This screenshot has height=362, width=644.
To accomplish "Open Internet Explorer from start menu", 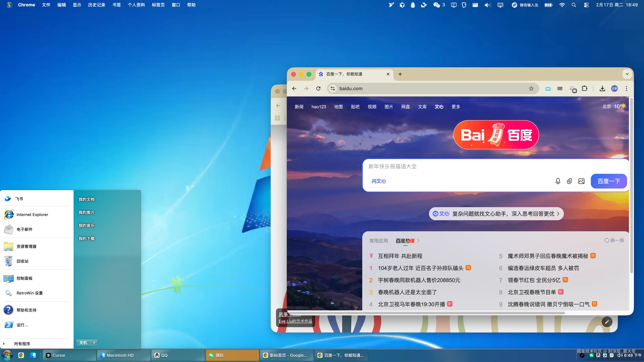I will point(32,215).
